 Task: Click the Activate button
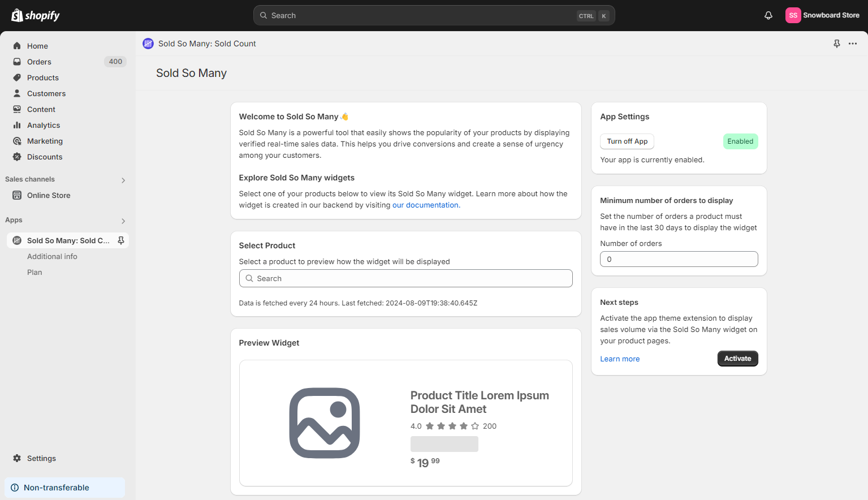point(737,359)
